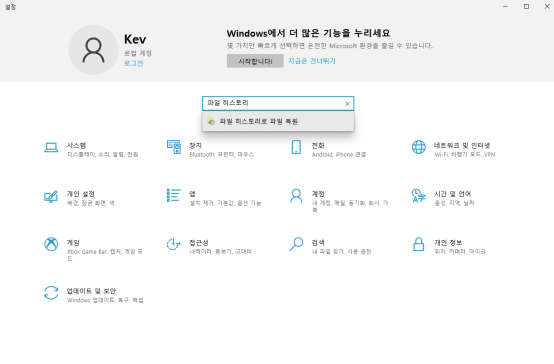Click the 업데이트 및 보안 title
The height and width of the screenshot is (364, 554).
point(92,291)
